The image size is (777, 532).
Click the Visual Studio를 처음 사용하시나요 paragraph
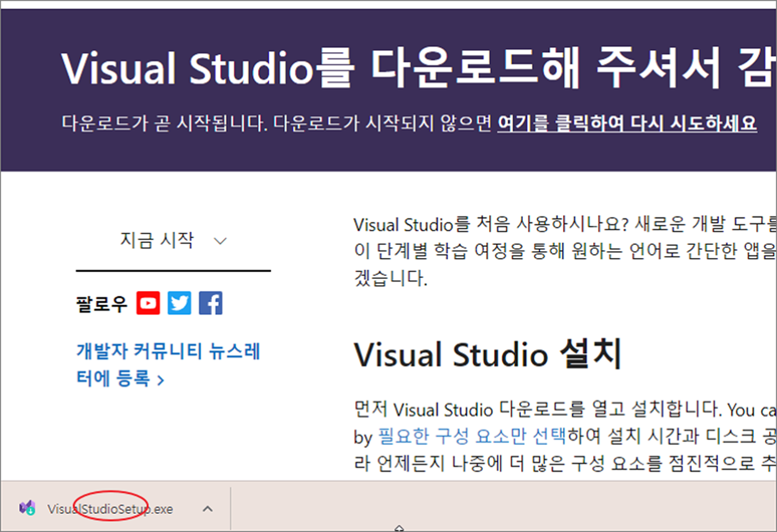point(565,250)
